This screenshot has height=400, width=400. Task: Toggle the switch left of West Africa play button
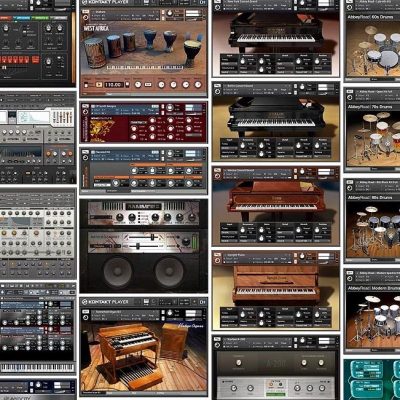click(87, 85)
